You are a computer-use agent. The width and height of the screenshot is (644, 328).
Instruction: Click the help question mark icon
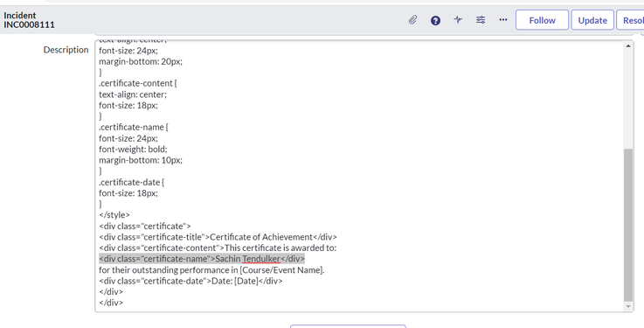pos(435,20)
